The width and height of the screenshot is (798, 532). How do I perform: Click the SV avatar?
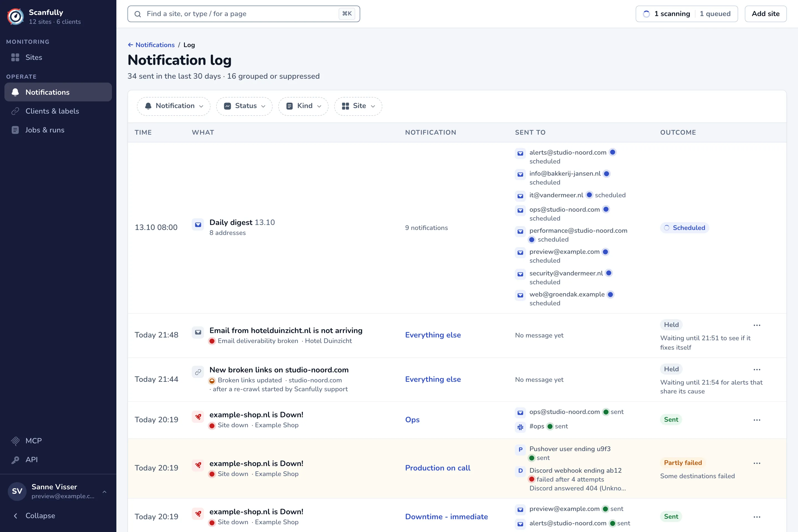[17, 491]
